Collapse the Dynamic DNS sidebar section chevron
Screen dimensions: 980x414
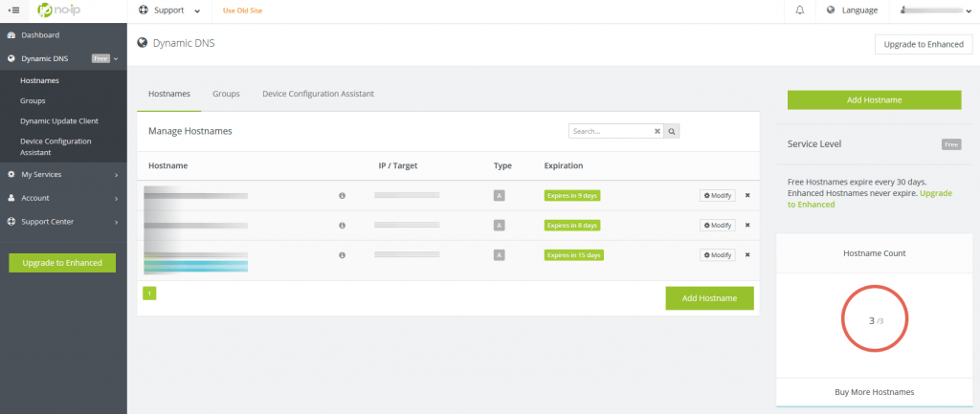tap(116, 58)
